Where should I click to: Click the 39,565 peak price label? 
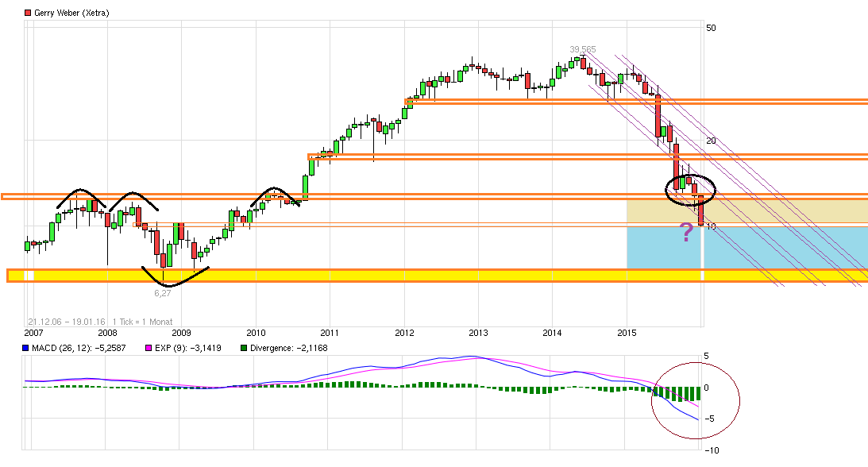[582, 48]
